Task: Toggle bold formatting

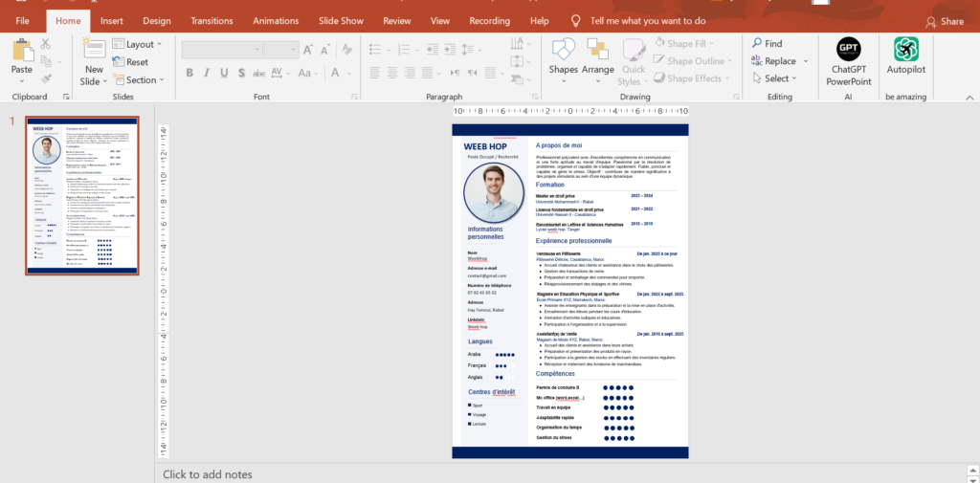Action: coord(189,74)
